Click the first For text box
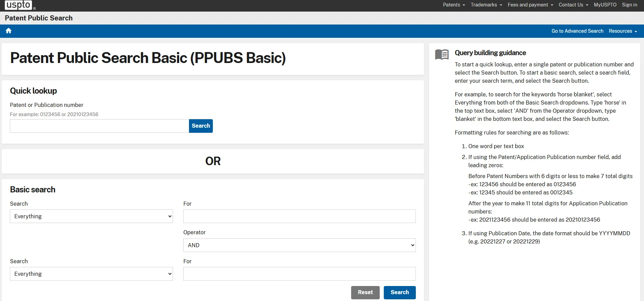Viewport: 644px width, 301px height. (299, 216)
